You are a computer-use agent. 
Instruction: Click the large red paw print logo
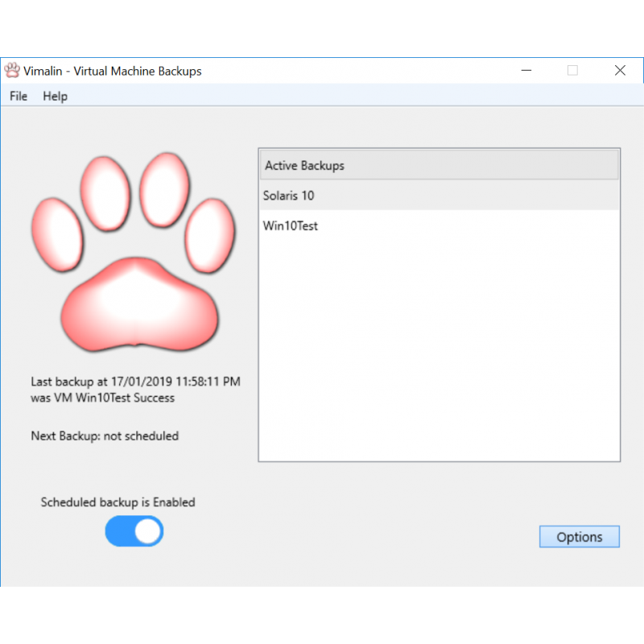pos(134,252)
